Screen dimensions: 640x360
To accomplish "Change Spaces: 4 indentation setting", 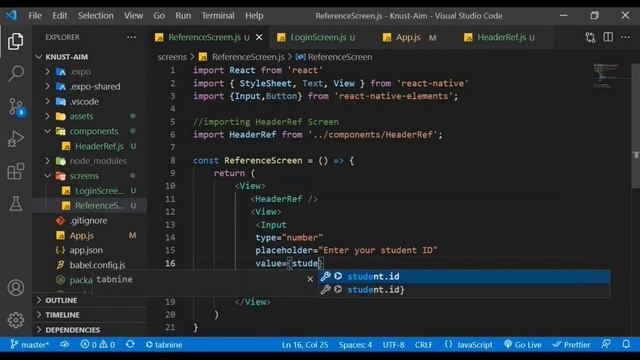I will point(356,344).
